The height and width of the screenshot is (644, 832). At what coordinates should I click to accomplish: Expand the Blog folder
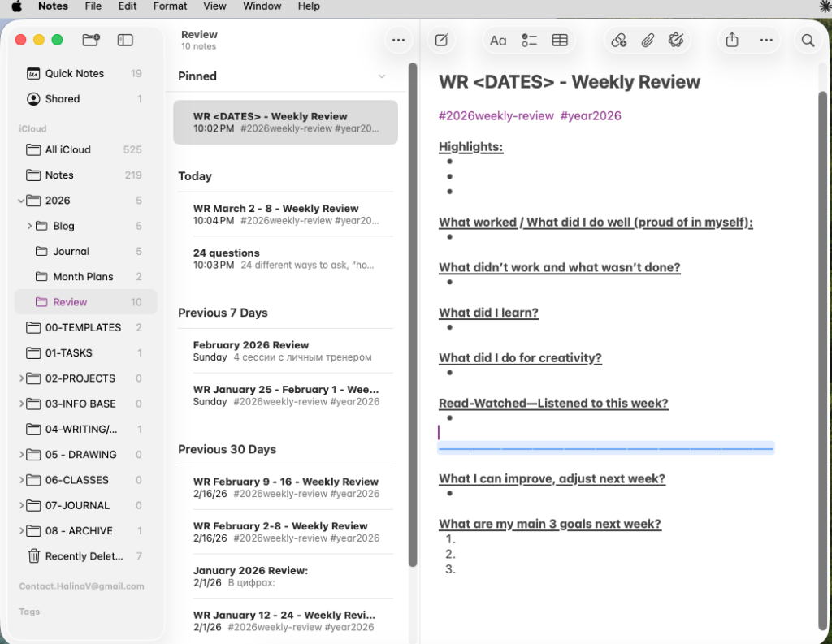click(30, 226)
